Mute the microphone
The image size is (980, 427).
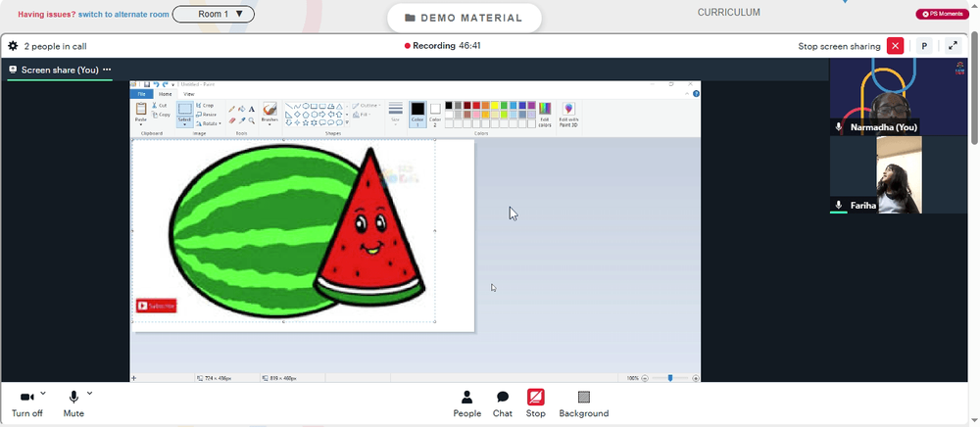click(x=73, y=403)
